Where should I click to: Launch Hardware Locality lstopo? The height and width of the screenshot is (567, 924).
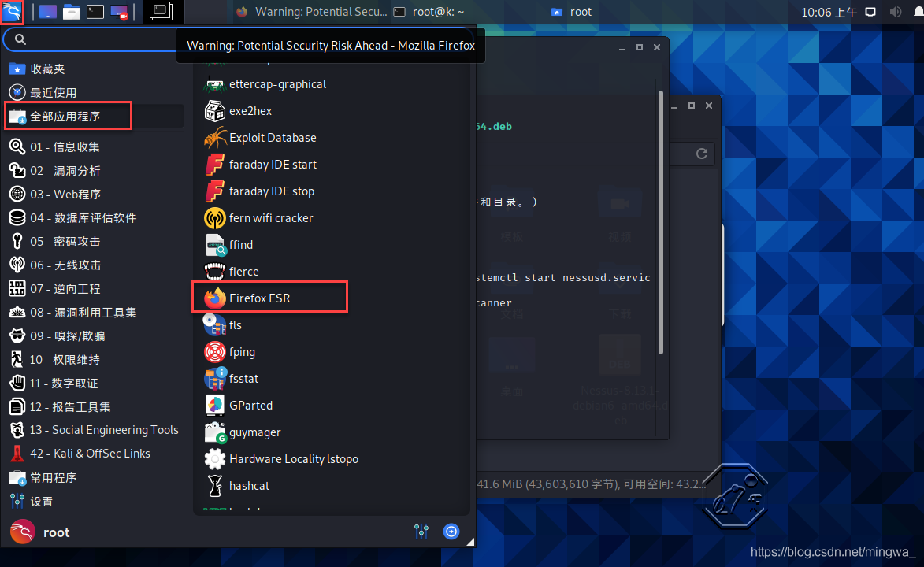[x=331, y=459]
